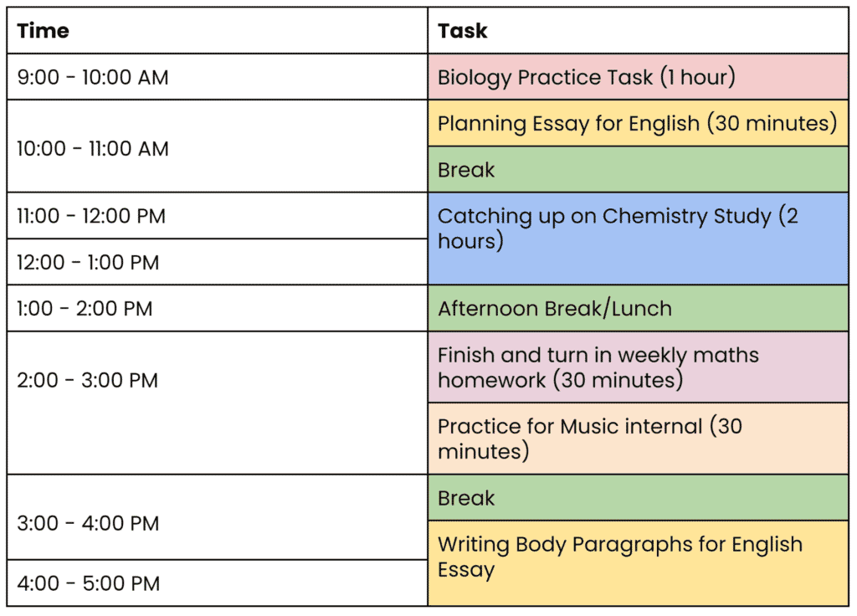Select Practice for Music internal cell
The height and width of the screenshot is (616, 857).
[639, 439]
